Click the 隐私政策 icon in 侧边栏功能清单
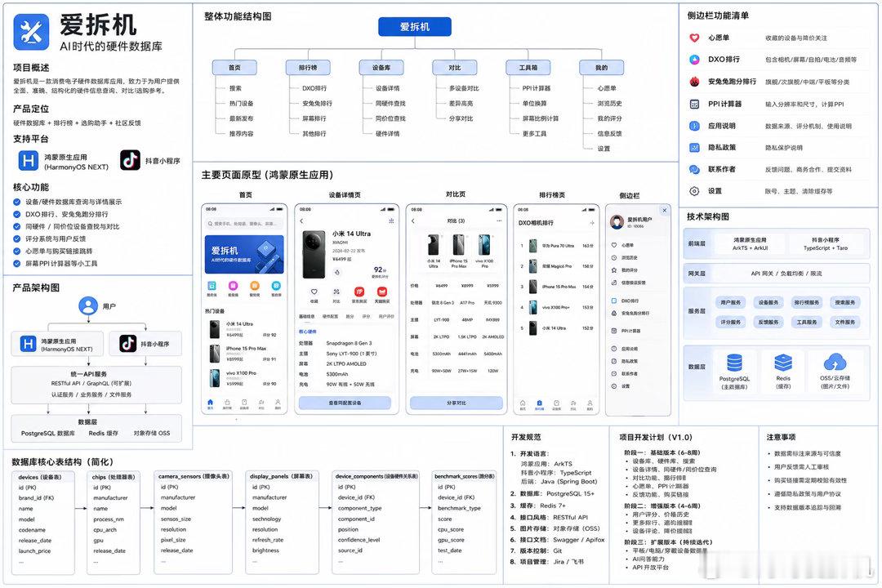882x588 pixels. [x=694, y=148]
